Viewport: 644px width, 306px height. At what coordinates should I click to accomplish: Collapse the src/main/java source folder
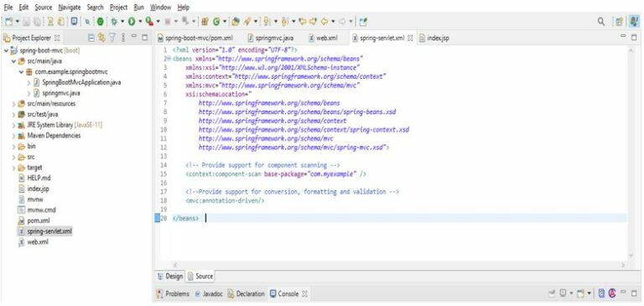14,61
